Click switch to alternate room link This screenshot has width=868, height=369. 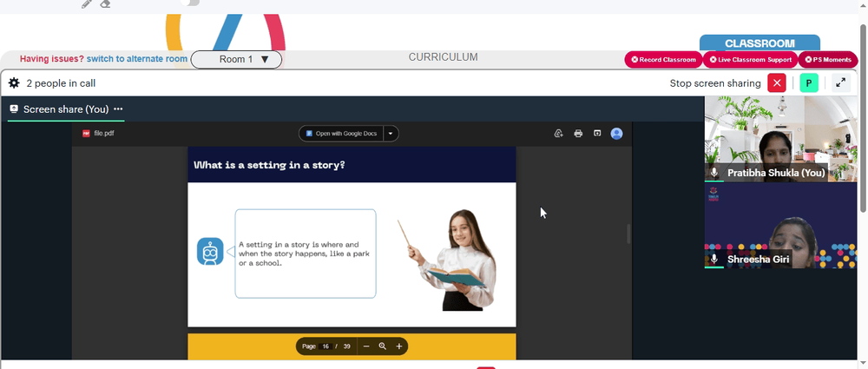137,59
